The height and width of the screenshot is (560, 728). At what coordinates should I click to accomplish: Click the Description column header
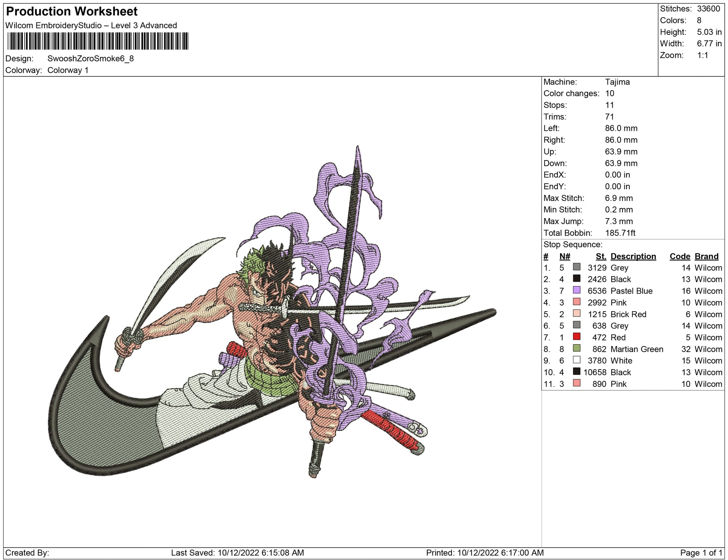click(x=633, y=256)
